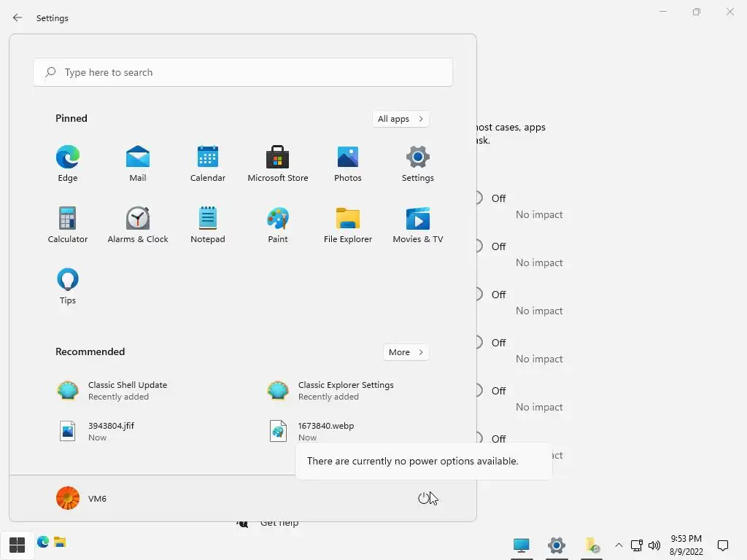
Task: Open File Explorer from pinned apps
Action: tap(348, 225)
